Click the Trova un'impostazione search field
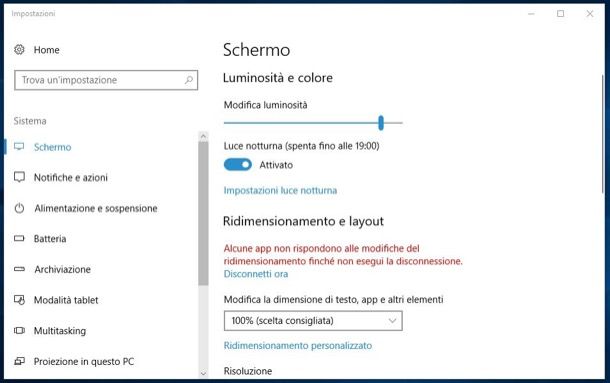 (106, 80)
